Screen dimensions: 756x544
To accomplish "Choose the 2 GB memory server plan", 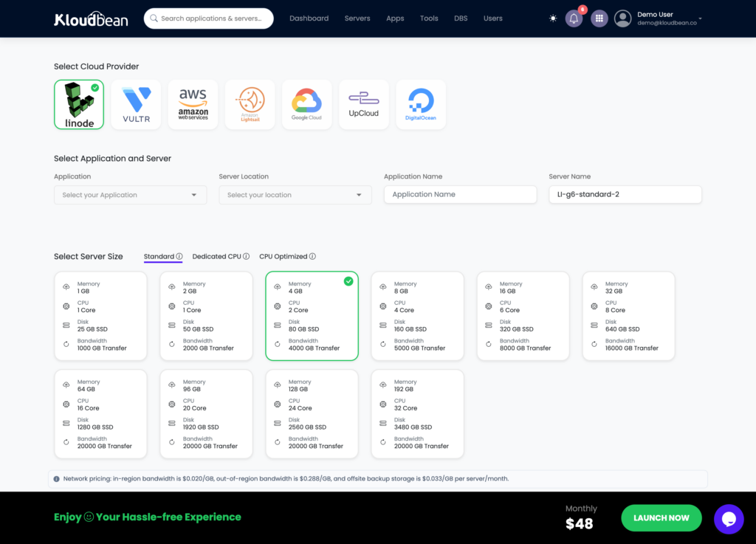I will tap(207, 316).
